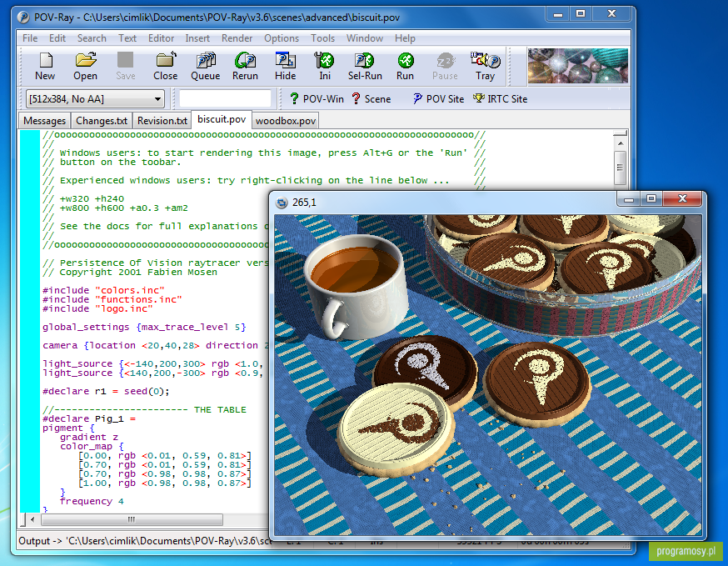This screenshot has height=566, width=728.
Task: Click the horizontal scrollbar left arrow
Action: [x=32, y=519]
